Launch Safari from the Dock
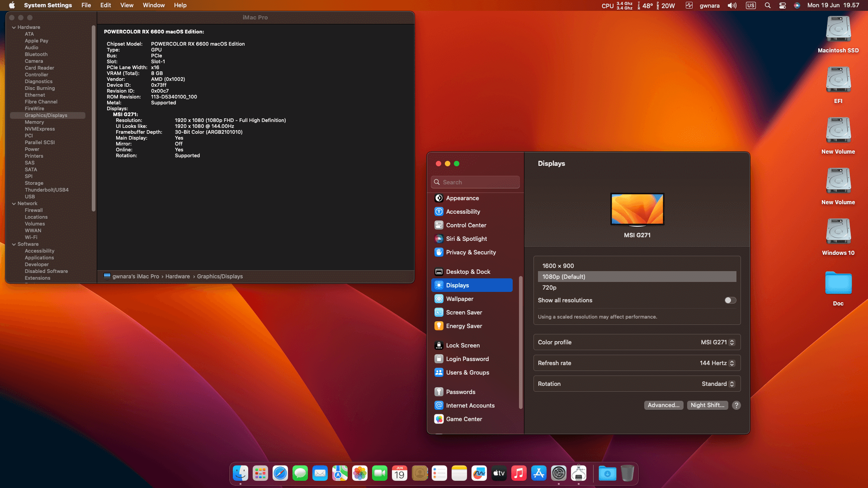 [280, 473]
